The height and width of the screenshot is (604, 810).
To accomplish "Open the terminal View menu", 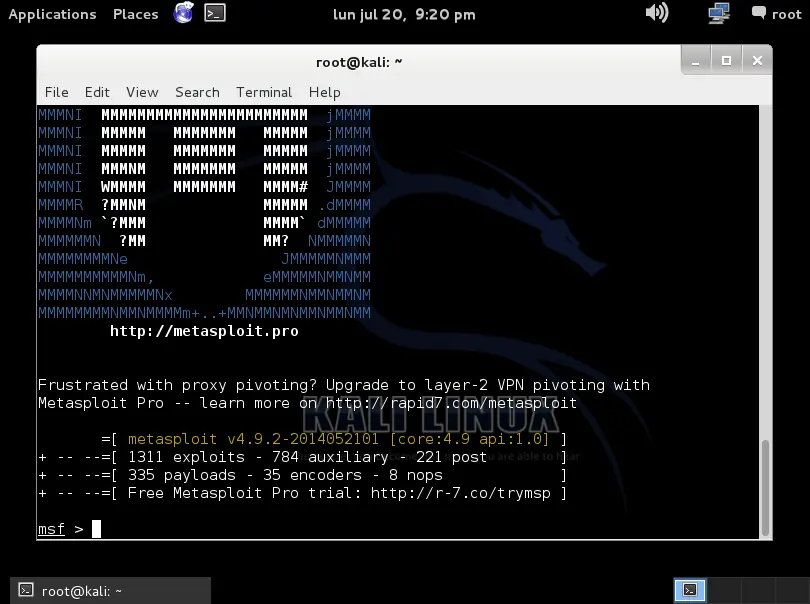I will point(142,92).
